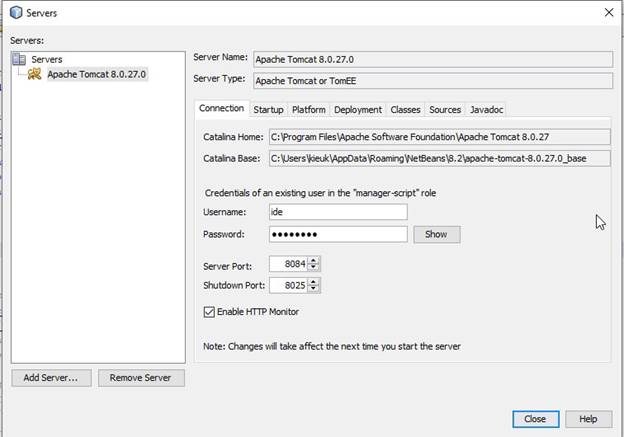Screen dimensions: 624x437
Task: Click the Server Port value field
Action: pos(288,264)
